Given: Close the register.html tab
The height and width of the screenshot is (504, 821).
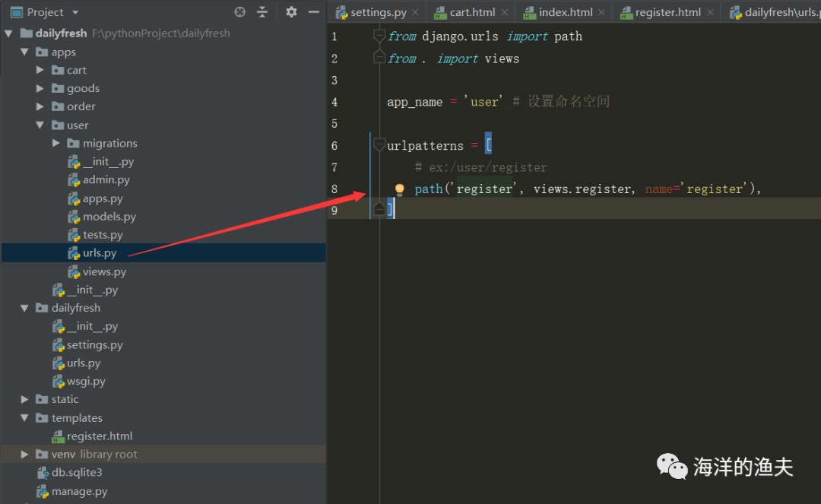Looking at the screenshot, I should click(710, 12).
